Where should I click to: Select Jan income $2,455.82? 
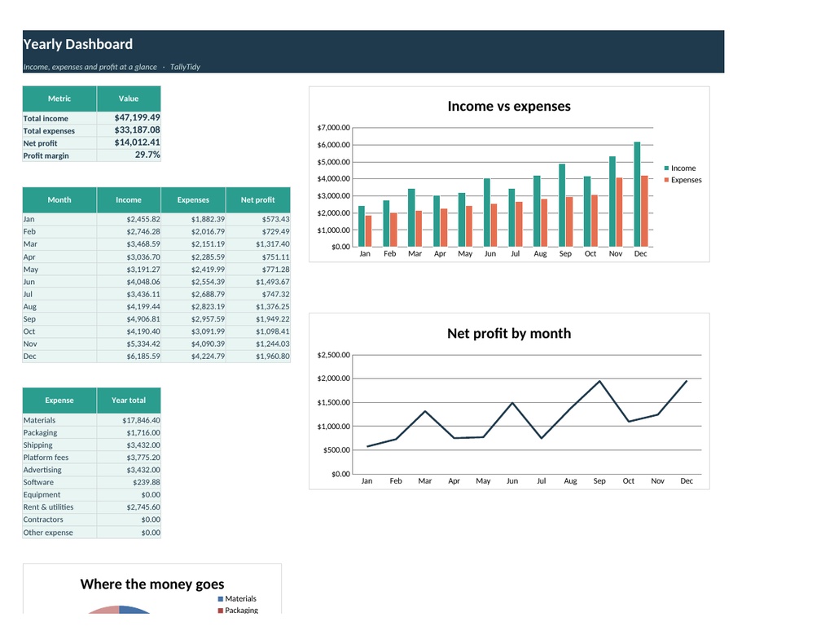[x=129, y=219]
